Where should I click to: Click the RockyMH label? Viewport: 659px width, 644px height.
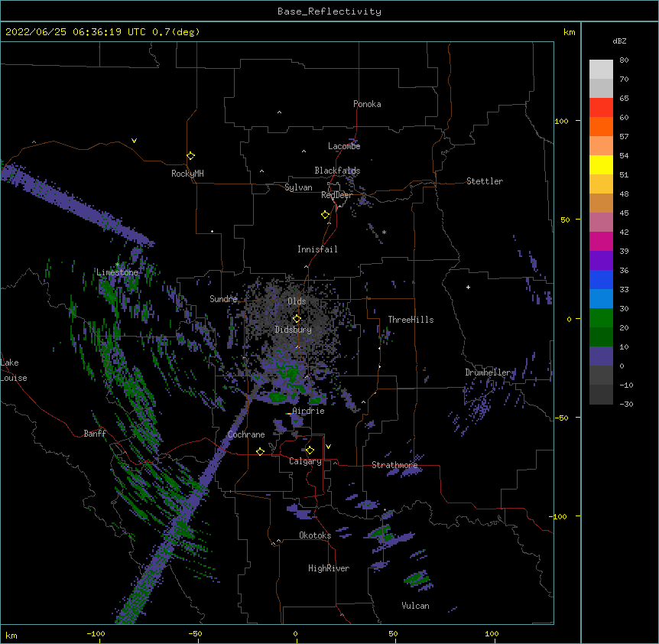pyautogui.click(x=187, y=174)
